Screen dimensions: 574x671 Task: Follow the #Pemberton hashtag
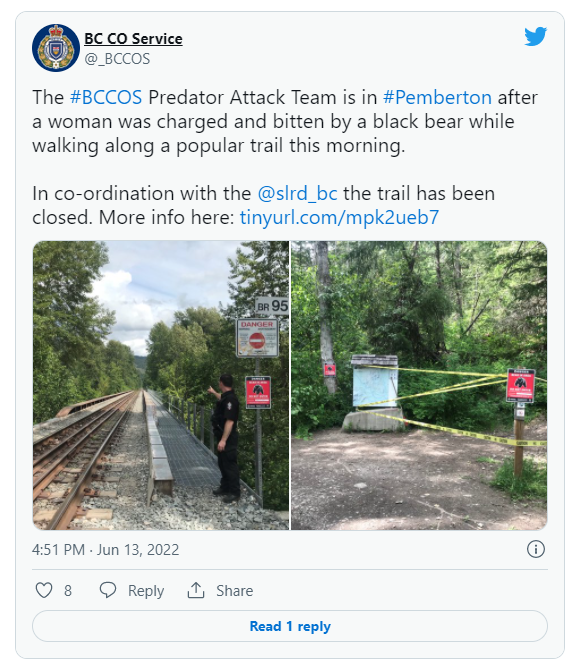pos(437,98)
